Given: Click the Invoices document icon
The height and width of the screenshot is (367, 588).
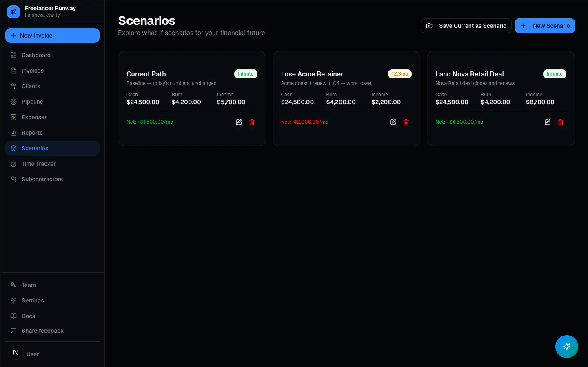Looking at the screenshot, I should click(x=13, y=71).
